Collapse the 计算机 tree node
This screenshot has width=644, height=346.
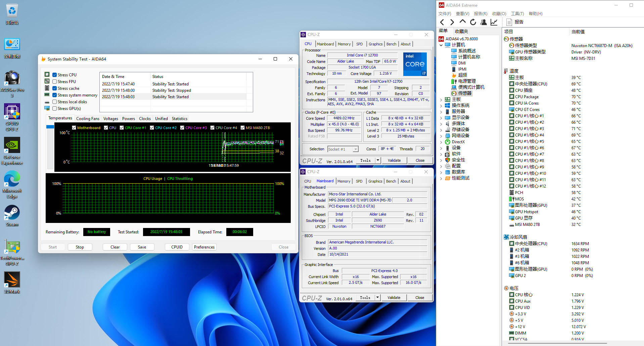click(x=441, y=45)
